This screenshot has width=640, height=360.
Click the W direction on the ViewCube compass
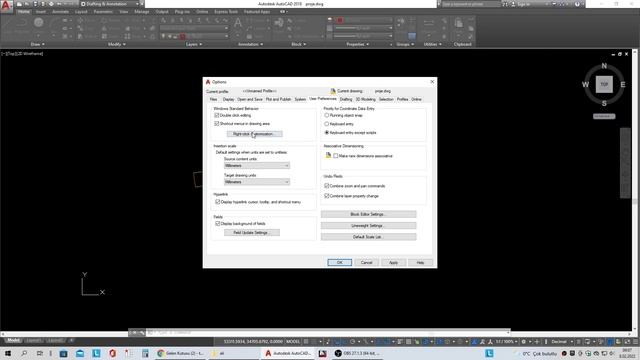click(585, 84)
